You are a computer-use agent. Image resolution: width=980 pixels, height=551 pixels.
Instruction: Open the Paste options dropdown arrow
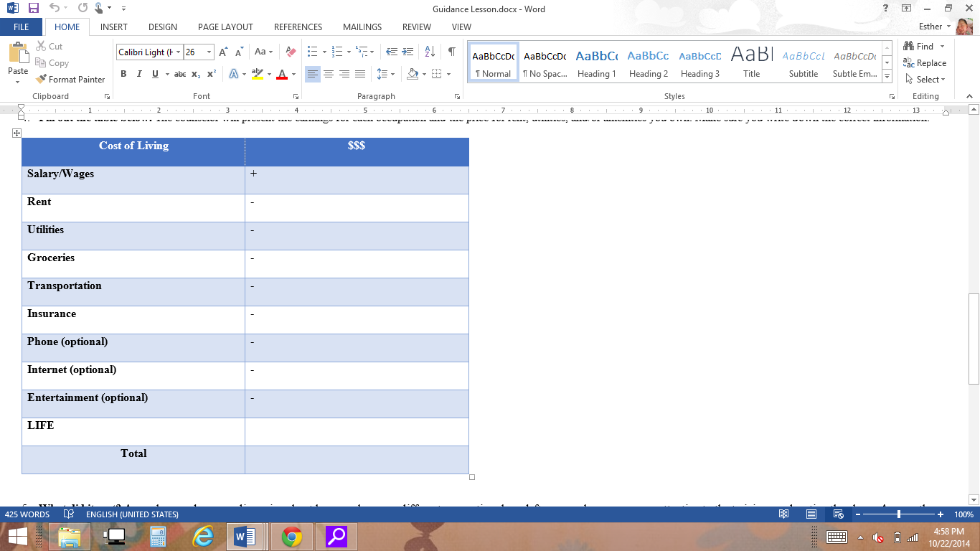(x=18, y=81)
